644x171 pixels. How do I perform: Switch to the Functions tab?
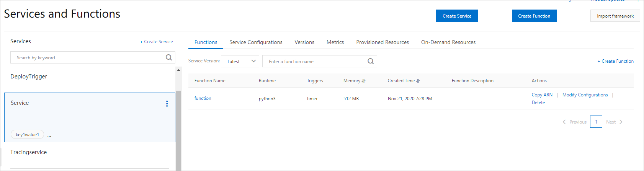206,42
